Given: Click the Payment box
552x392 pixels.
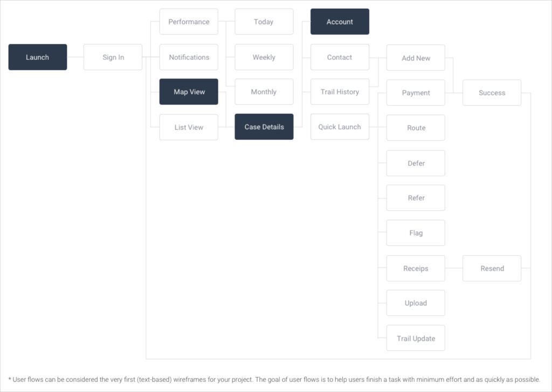Looking at the screenshot, I should (x=416, y=93).
